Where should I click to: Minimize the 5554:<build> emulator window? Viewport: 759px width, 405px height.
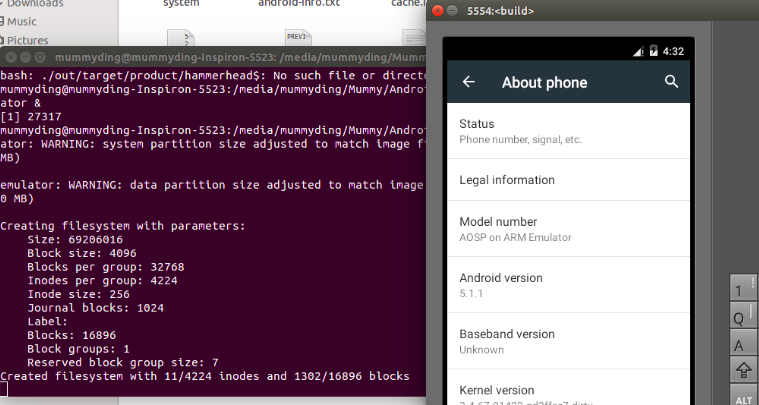(x=452, y=11)
